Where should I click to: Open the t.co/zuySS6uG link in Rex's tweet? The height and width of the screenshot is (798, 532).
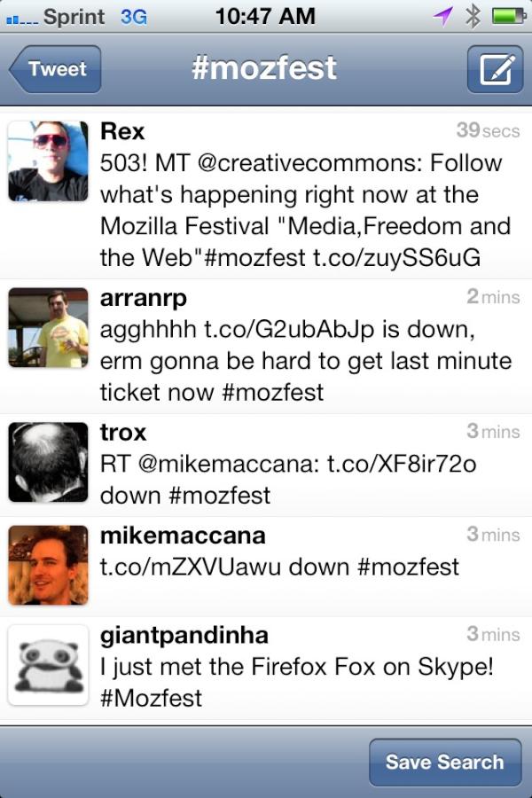pos(396,257)
